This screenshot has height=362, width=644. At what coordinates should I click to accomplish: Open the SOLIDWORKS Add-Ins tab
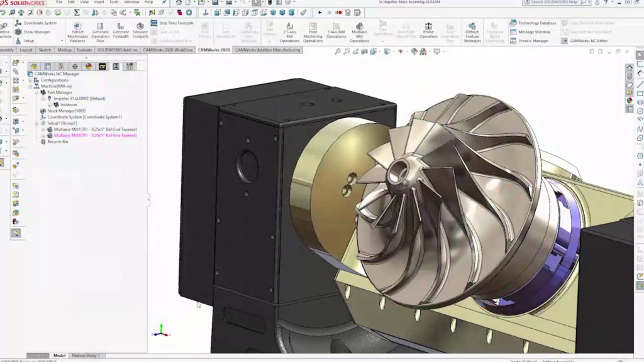tap(116, 50)
